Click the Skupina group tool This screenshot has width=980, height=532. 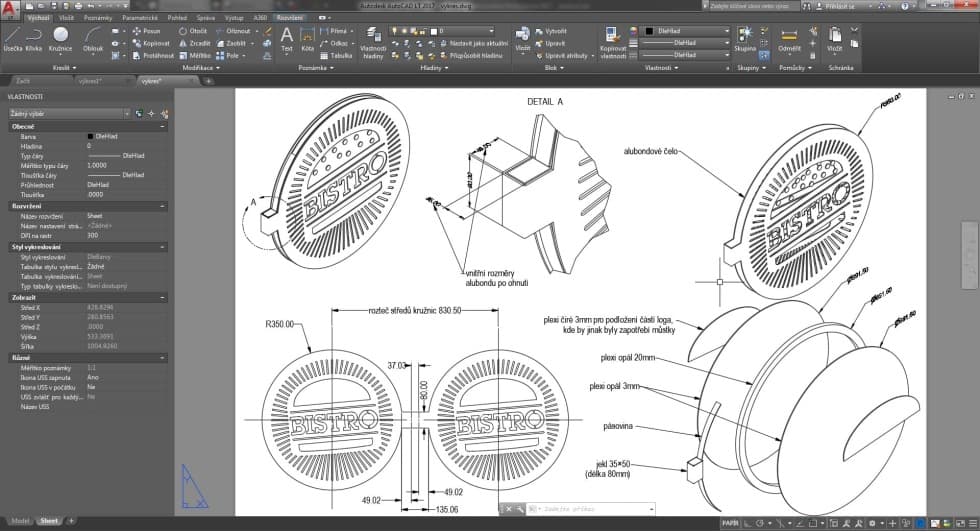[745, 39]
